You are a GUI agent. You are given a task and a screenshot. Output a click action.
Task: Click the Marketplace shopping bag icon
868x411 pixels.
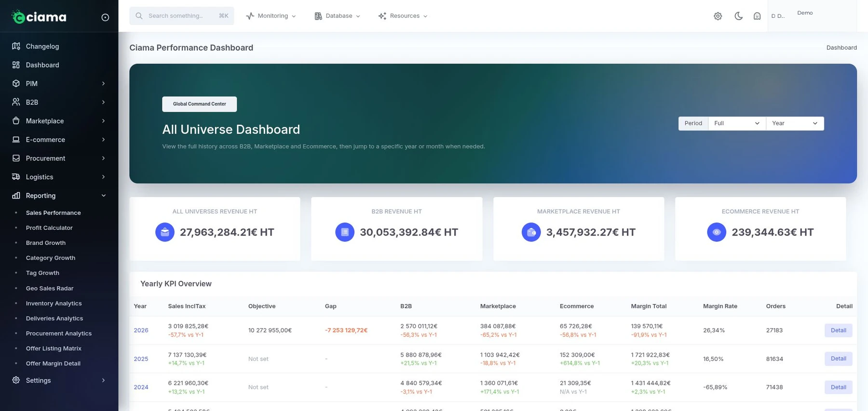(x=16, y=121)
